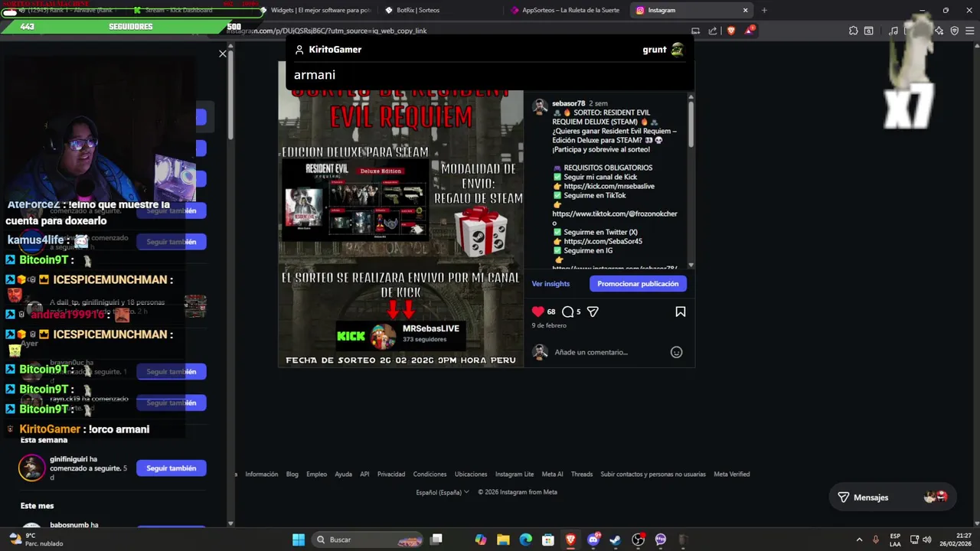Open the browser Extensions puzzle icon
Viewport: 980px width, 551px height.
pyautogui.click(x=853, y=31)
